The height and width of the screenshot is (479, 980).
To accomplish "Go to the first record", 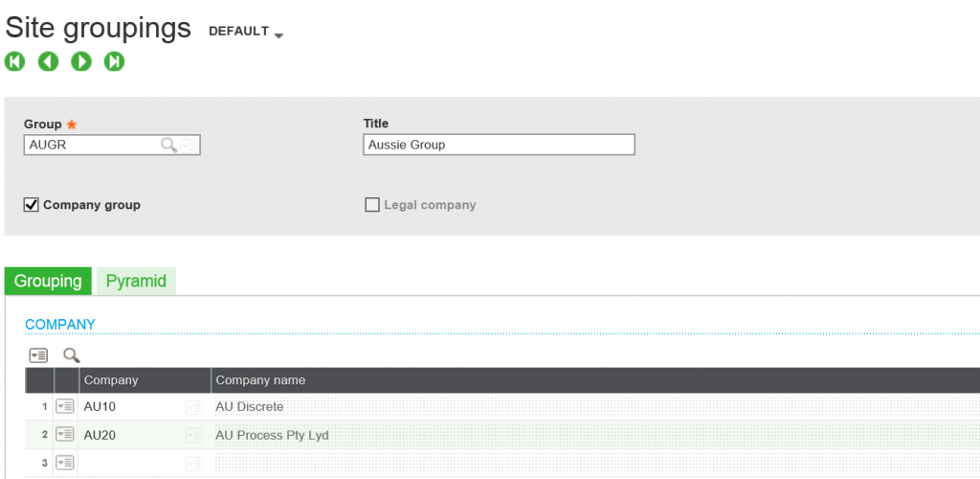I will [x=14, y=61].
